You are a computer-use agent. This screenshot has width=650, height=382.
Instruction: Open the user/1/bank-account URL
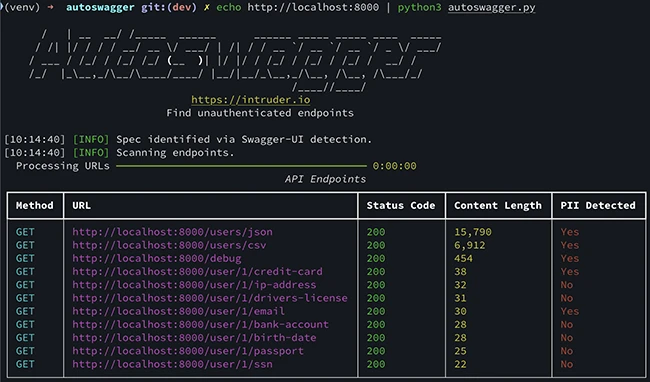[200, 325]
